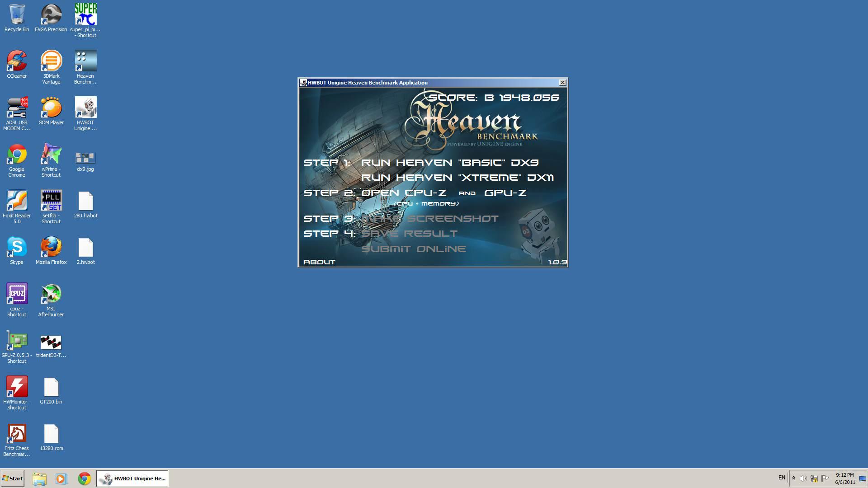Select the HWBOT Unigine desktop shortcut
Screen dimensions: 868x488
tap(85, 114)
